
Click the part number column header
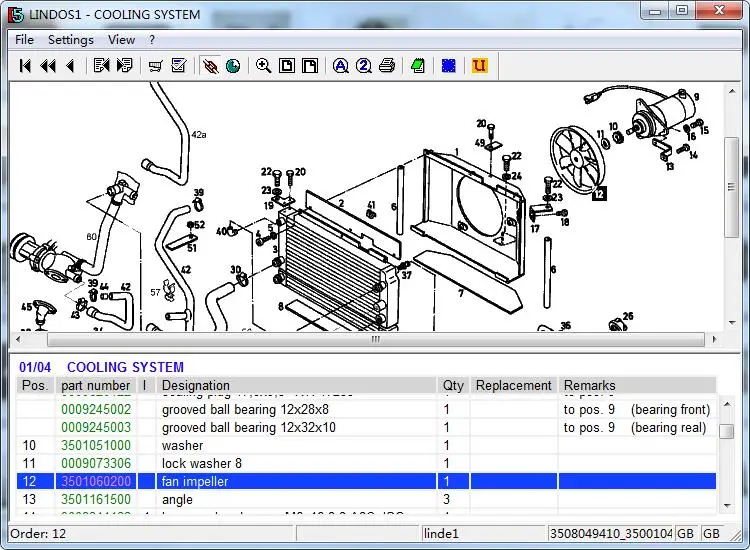[96, 385]
